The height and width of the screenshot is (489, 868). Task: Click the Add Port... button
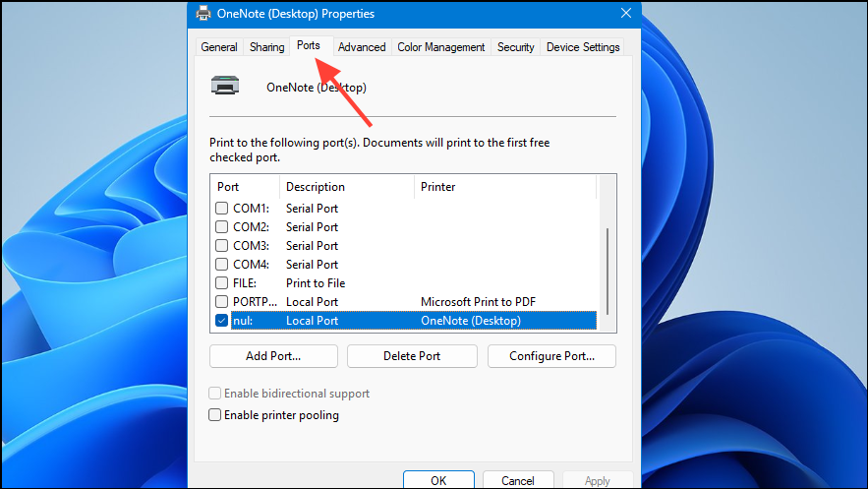pos(273,356)
